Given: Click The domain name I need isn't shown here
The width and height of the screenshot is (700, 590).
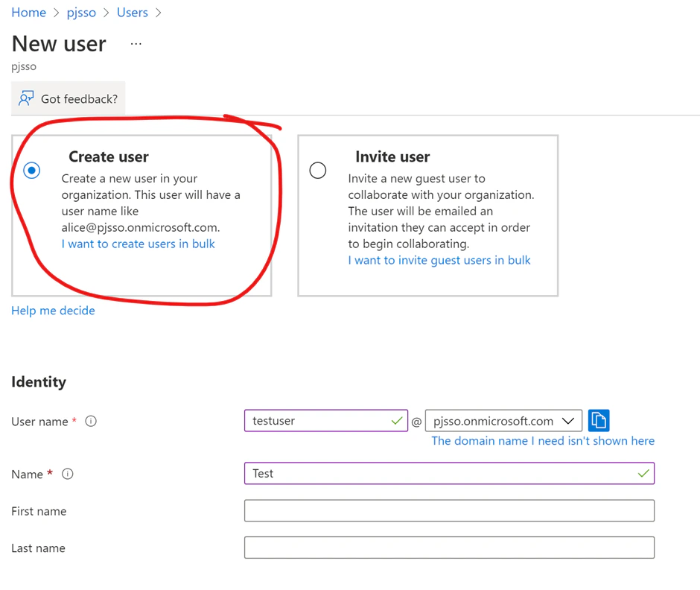Looking at the screenshot, I should (543, 440).
